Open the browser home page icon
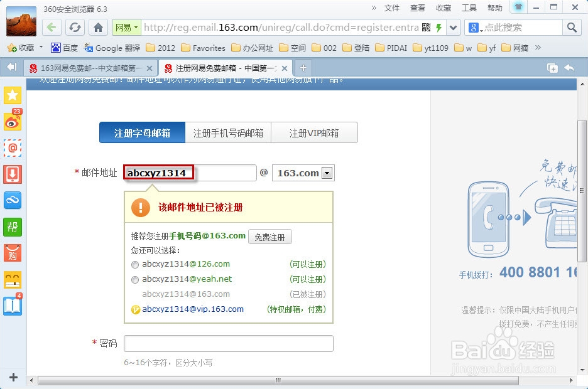 [x=98, y=28]
